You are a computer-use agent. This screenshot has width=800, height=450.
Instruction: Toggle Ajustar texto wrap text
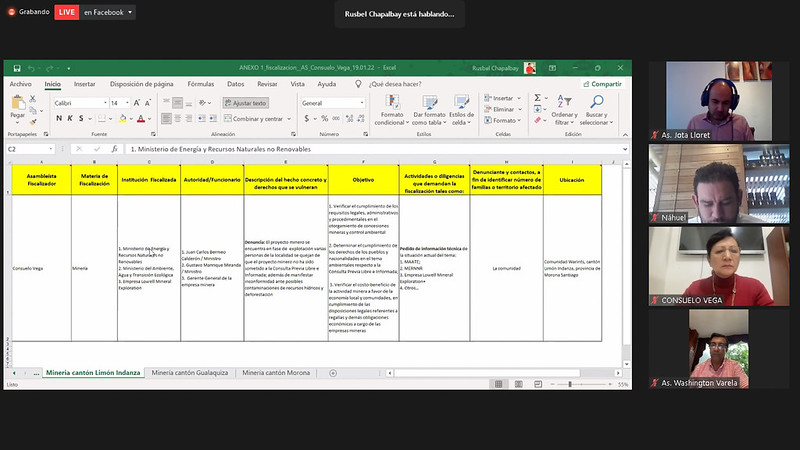click(x=245, y=103)
